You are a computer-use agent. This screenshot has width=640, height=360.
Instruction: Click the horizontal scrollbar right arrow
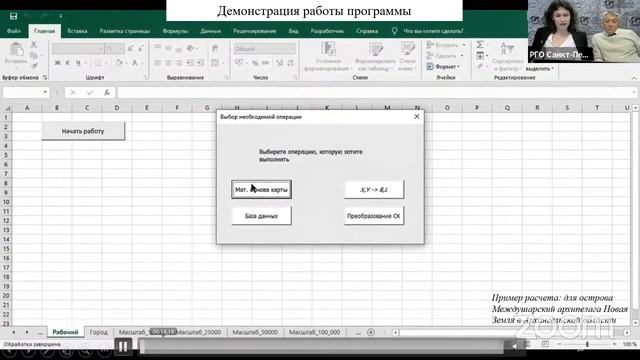pos(627,333)
